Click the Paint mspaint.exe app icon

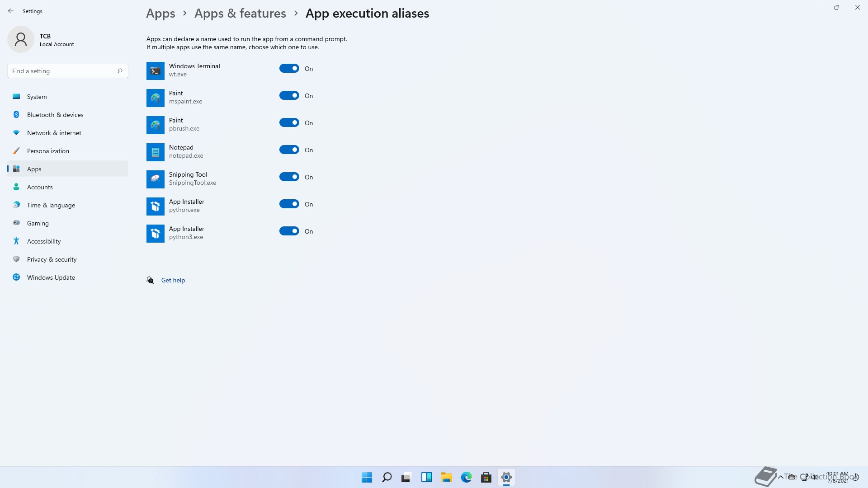click(x=156, y=98)
